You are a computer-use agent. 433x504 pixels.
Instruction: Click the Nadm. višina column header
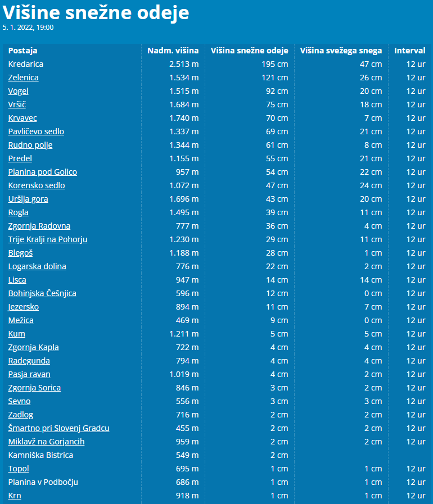pyautogui.click(x=173, y=51)
